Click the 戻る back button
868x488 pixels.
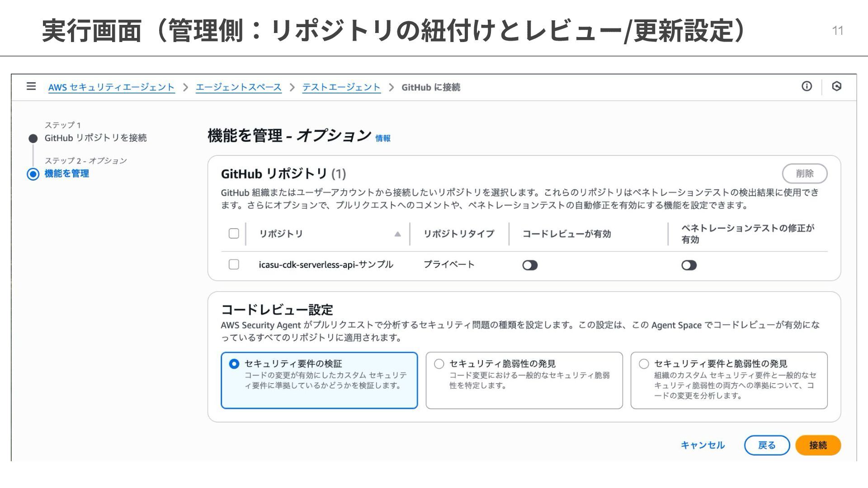coord(766,445)
